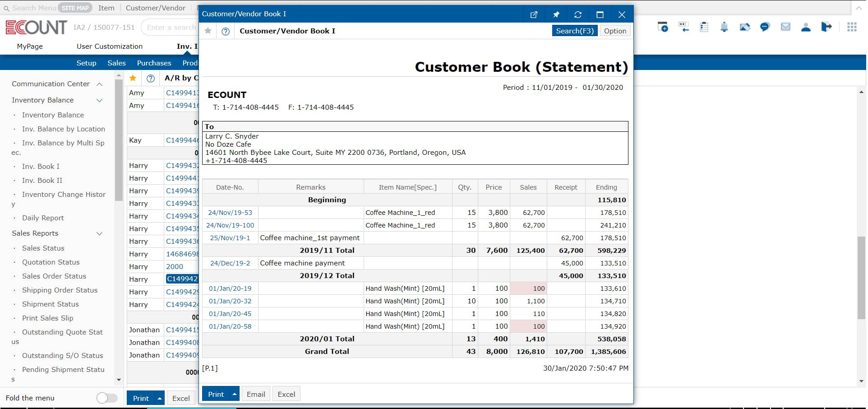
Task: Open Customer/Vendor Book I in a new window
Action: click(534, 14)
